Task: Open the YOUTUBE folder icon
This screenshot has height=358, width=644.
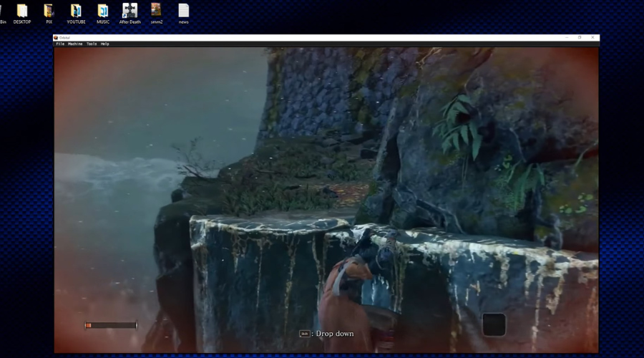Action: 76,14
